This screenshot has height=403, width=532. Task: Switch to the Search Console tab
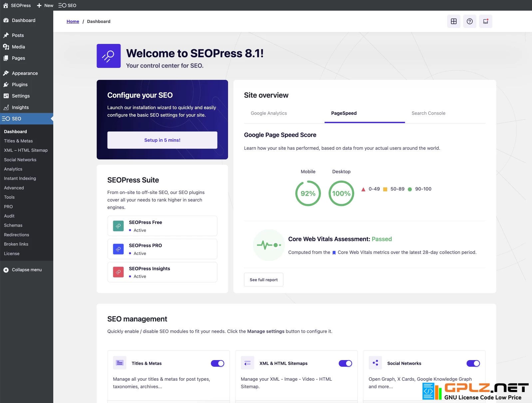pos(428,113)
